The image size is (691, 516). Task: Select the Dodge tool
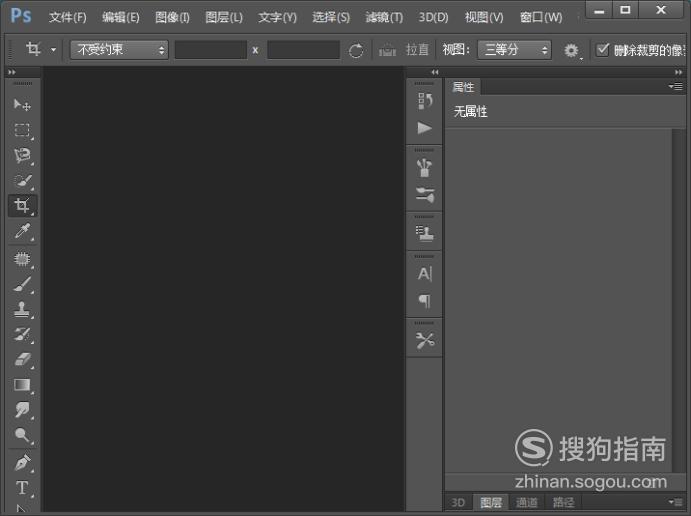22,435
